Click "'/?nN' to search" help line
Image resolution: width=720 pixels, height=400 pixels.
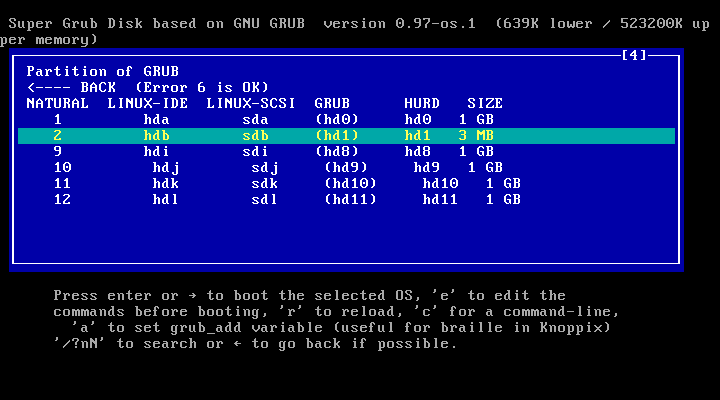click(x=255, y=344)
